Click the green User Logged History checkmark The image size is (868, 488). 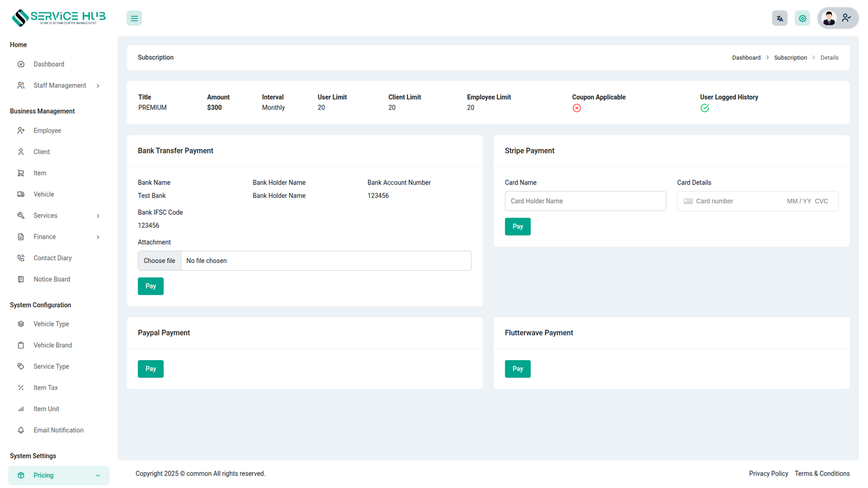tap(705, 108)
